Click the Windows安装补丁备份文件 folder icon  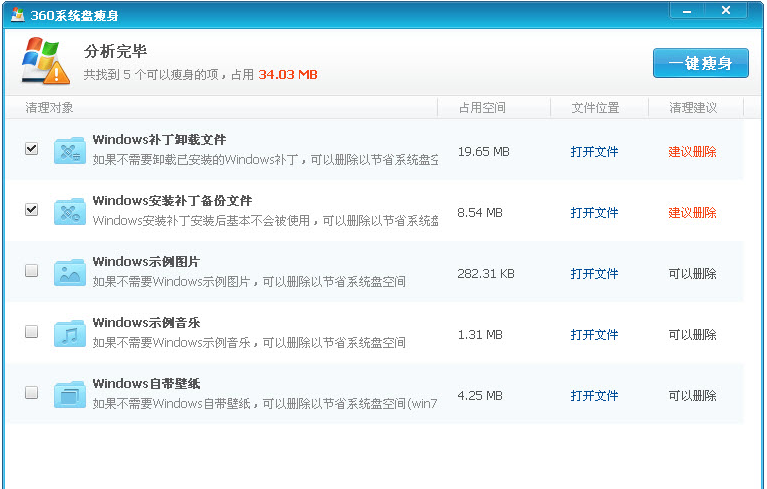click(70, 212)
